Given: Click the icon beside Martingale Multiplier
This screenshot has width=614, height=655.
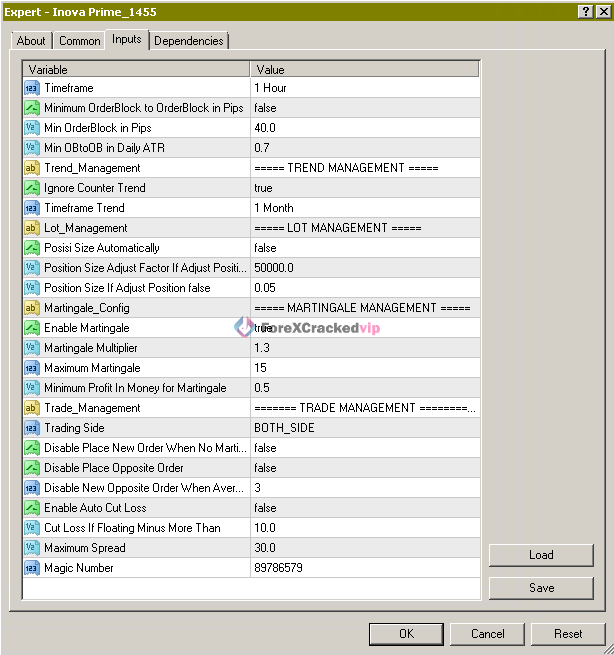Looking at the screenshot, I should coord(31,348).
